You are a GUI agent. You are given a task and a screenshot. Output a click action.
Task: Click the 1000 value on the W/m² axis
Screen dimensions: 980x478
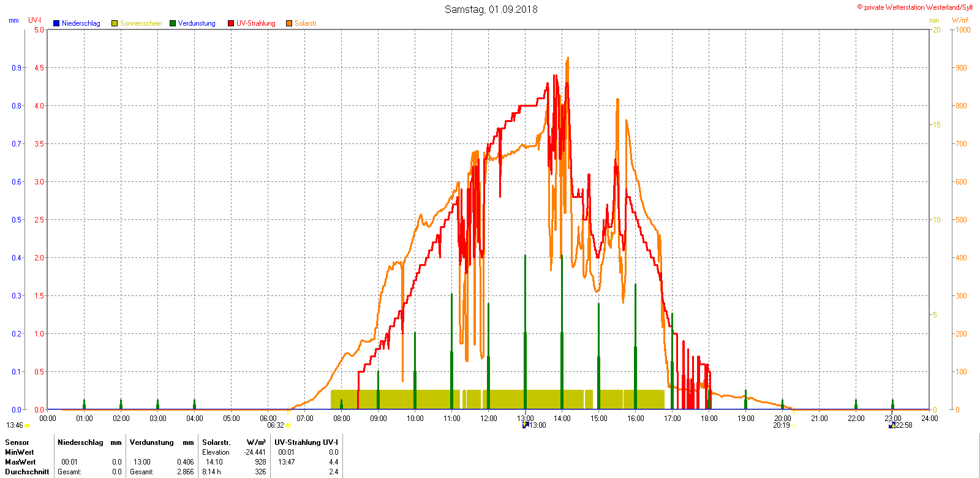tap(963, 30)
